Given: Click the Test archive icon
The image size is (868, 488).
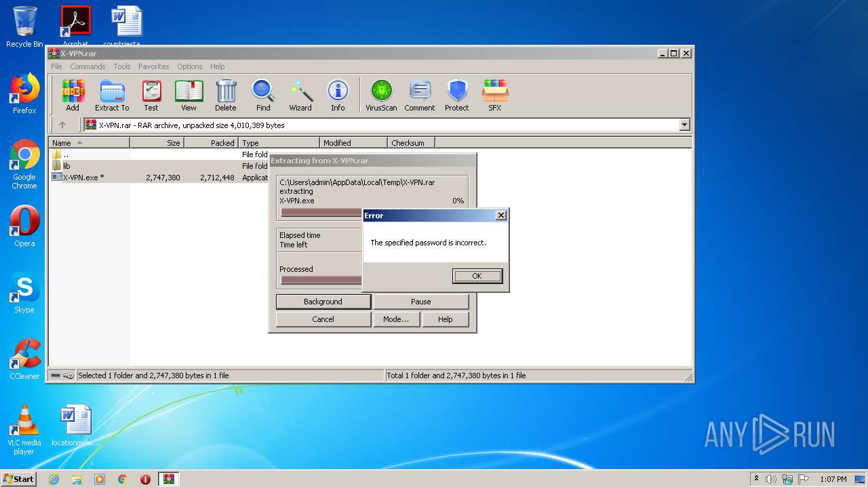Looking at the screenshot, I should click(x=151, y=96).
